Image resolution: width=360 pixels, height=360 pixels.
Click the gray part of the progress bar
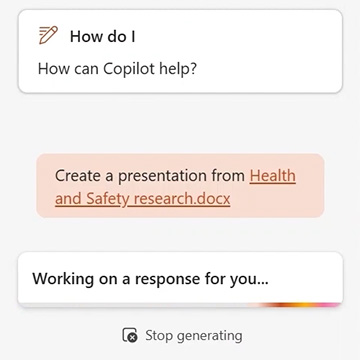(x=133, y=305)
